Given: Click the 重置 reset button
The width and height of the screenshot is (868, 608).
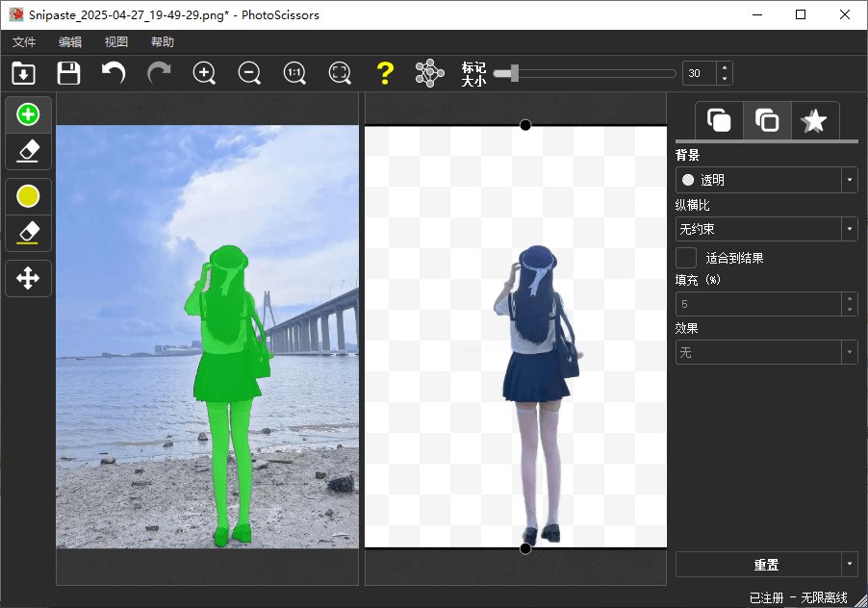Looking at the screenshot, I should point(766,564).
